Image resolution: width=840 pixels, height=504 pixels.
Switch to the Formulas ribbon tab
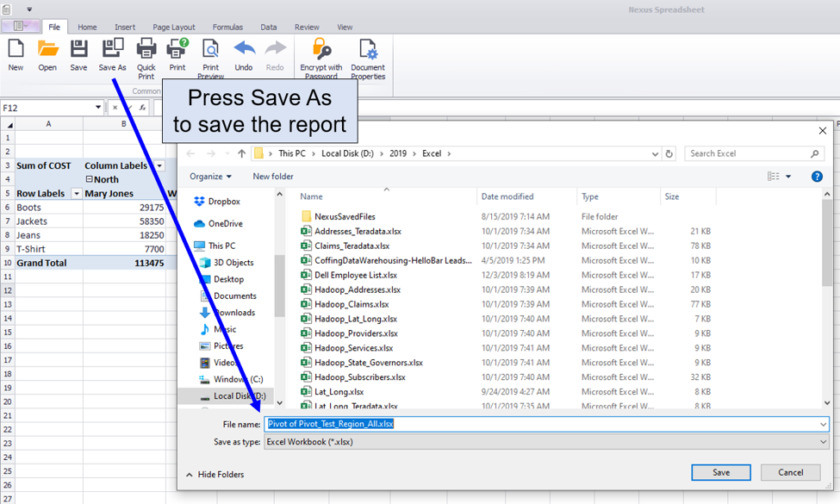click(x=227, y=28)
